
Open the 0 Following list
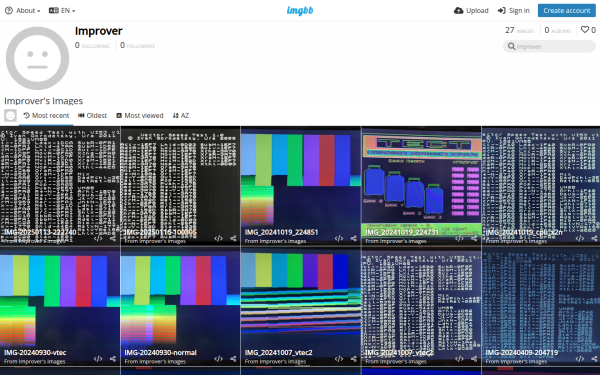(92, 46)
